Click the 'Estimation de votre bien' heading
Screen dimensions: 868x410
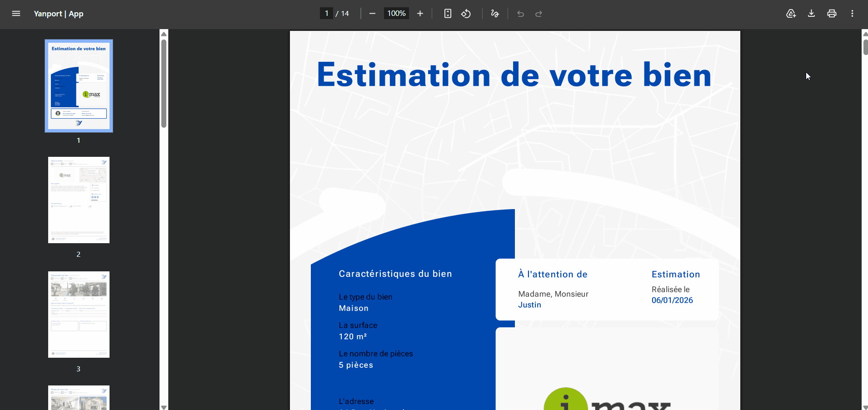point(514,75)
